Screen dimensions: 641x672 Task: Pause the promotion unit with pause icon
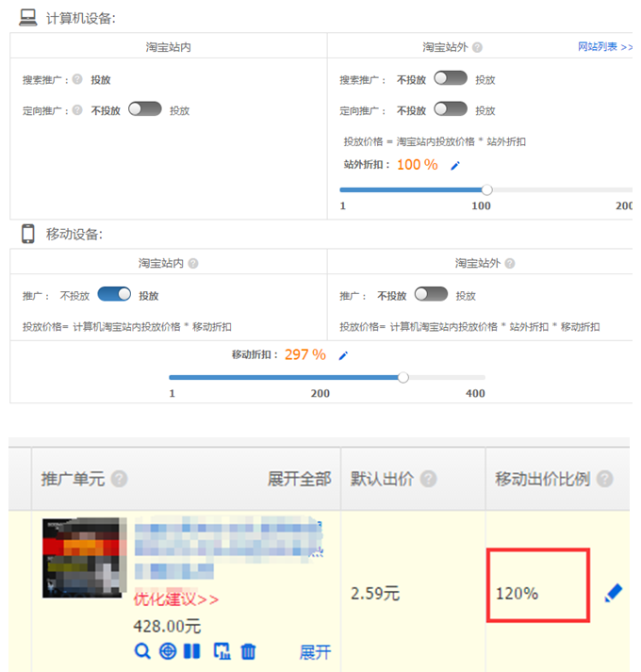click(191, 651)
